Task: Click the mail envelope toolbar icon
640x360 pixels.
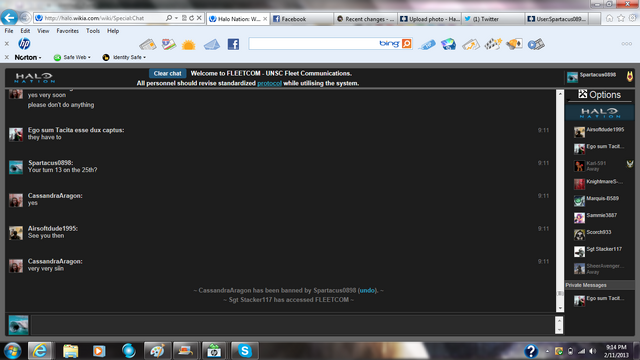Action: click(x=211, y=44)
